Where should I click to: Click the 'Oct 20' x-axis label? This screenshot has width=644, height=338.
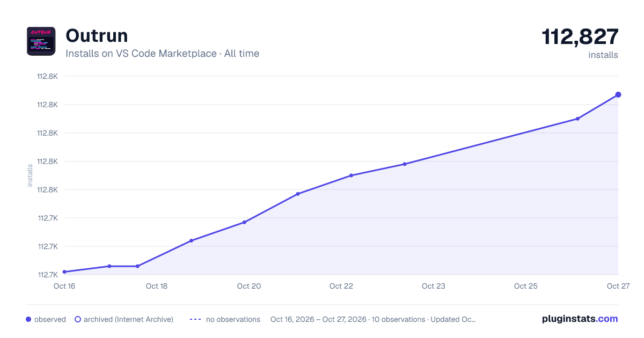(249, 286)
